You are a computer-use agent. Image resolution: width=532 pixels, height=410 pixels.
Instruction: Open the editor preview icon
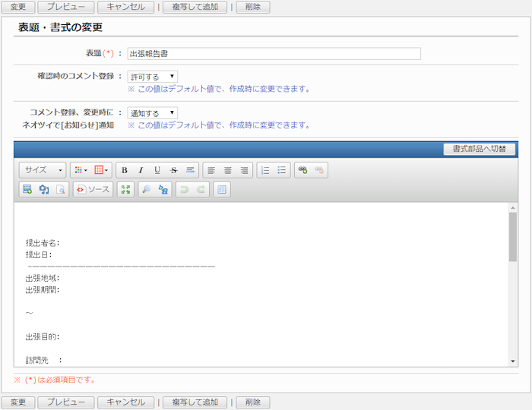60,189
